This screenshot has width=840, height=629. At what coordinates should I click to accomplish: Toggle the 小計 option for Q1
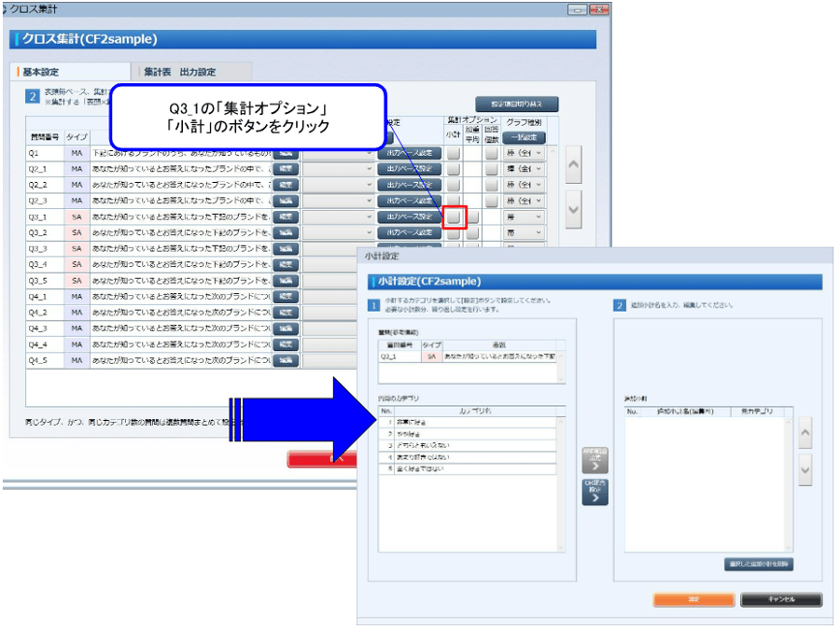point(454,153)
